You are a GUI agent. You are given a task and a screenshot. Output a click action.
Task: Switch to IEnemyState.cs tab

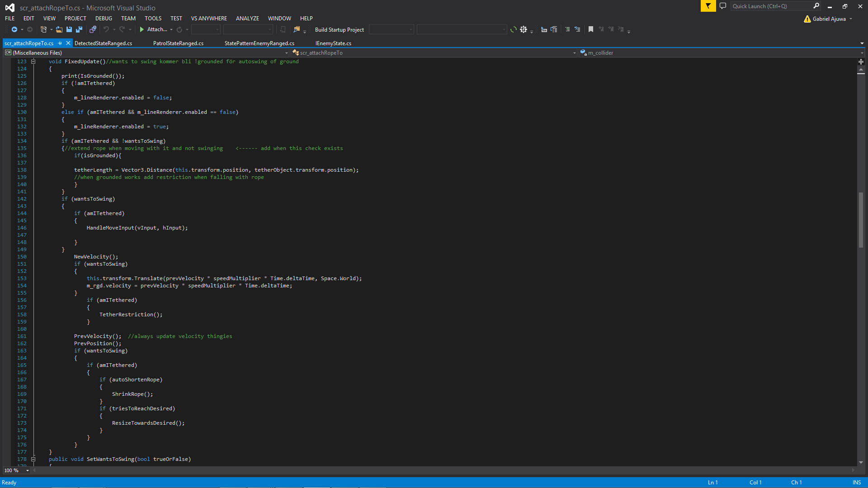pos(333,43)
